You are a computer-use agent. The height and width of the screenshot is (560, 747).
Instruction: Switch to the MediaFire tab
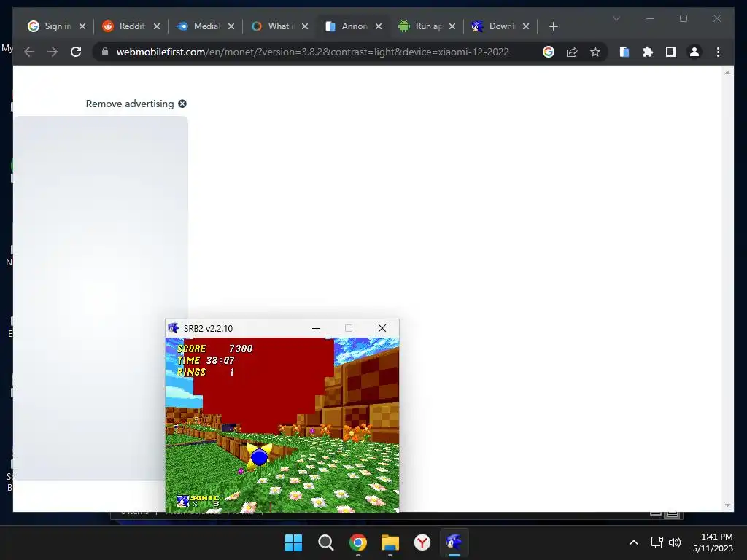[x=205, y=26]
